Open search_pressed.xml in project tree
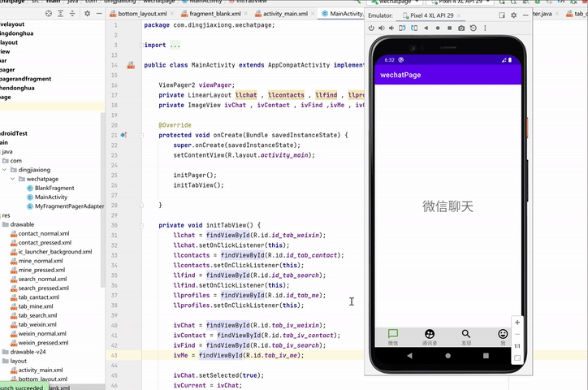Viewport: 588px width, 390px height. click(x=40, y=288)
